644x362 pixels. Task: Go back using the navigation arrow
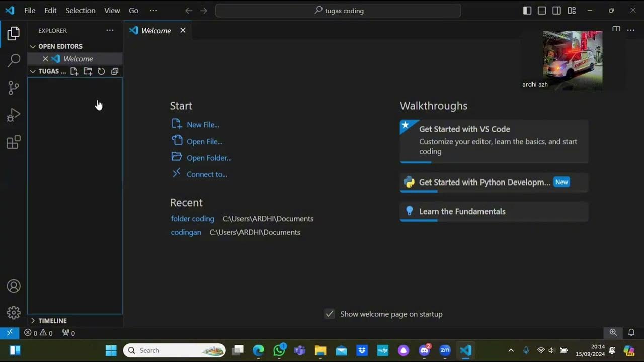point(189,10)
